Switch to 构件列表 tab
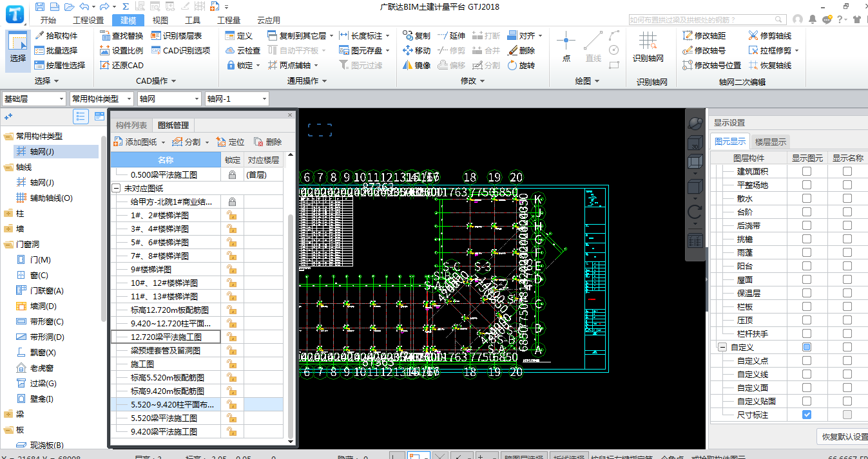The height and width of the screenshot is (459, 868). point(131,126)
